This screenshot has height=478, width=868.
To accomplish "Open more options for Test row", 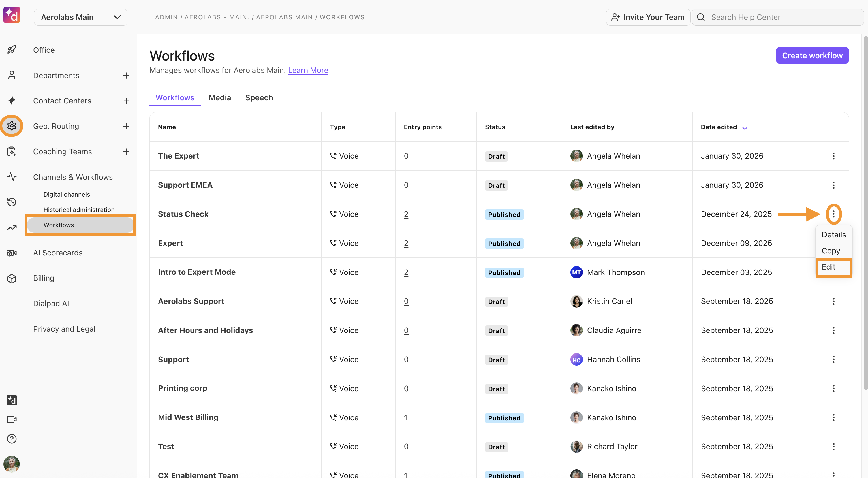I will (x=833, y=446).
